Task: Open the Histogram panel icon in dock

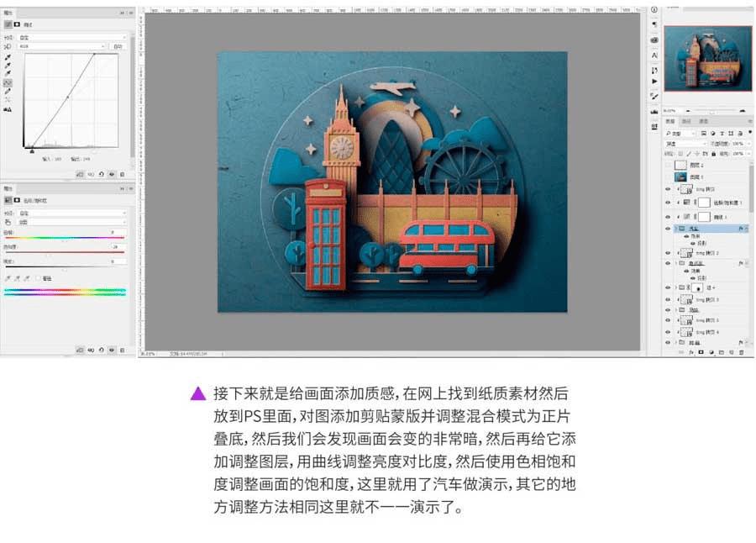Action: click(x=654, y=112)
